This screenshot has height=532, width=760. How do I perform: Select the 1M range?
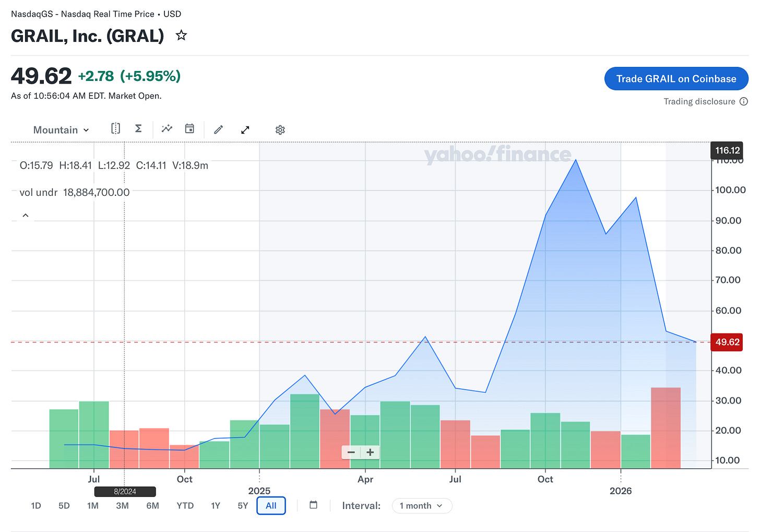pos(93,505)
